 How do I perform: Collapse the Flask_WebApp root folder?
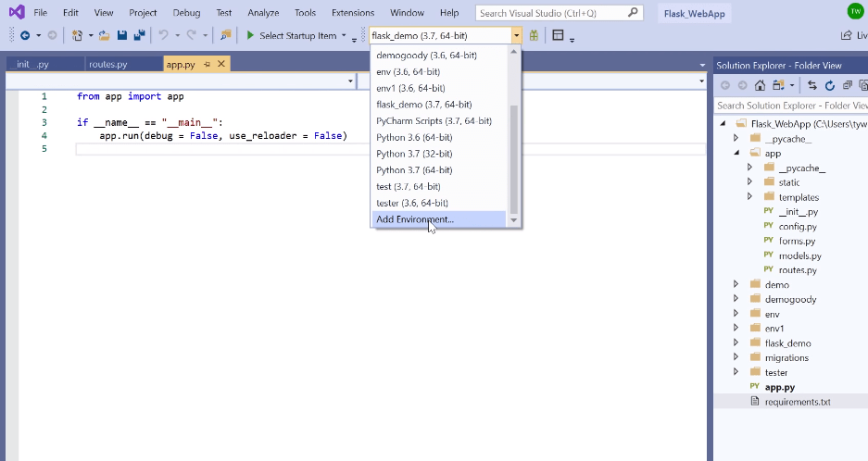point(723,123)
